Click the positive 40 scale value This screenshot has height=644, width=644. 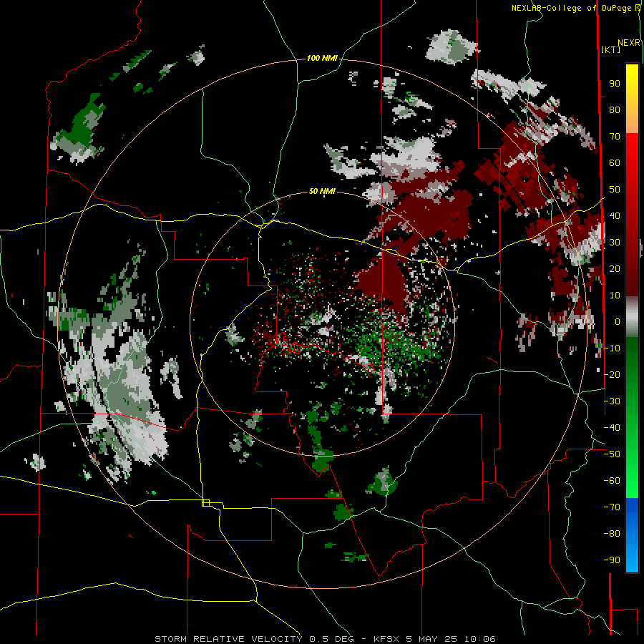615,215
